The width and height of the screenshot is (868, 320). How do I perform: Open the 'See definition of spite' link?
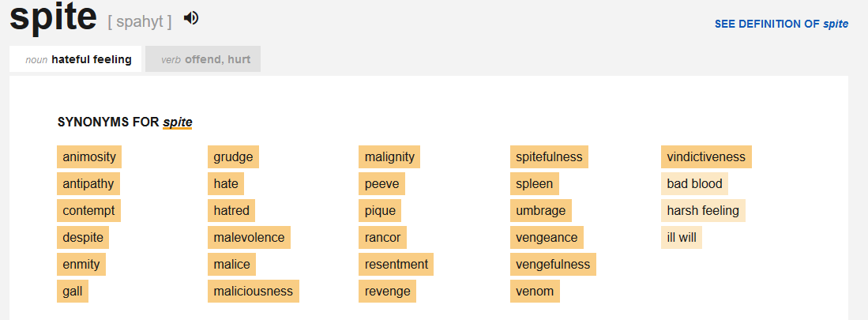pyautogui.click(x=781, y=24)
